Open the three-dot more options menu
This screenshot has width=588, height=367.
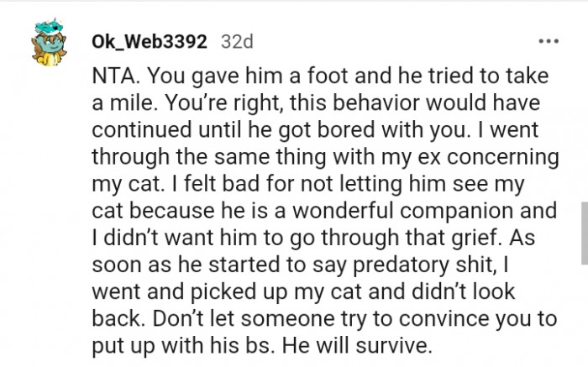tap(549, 41)
